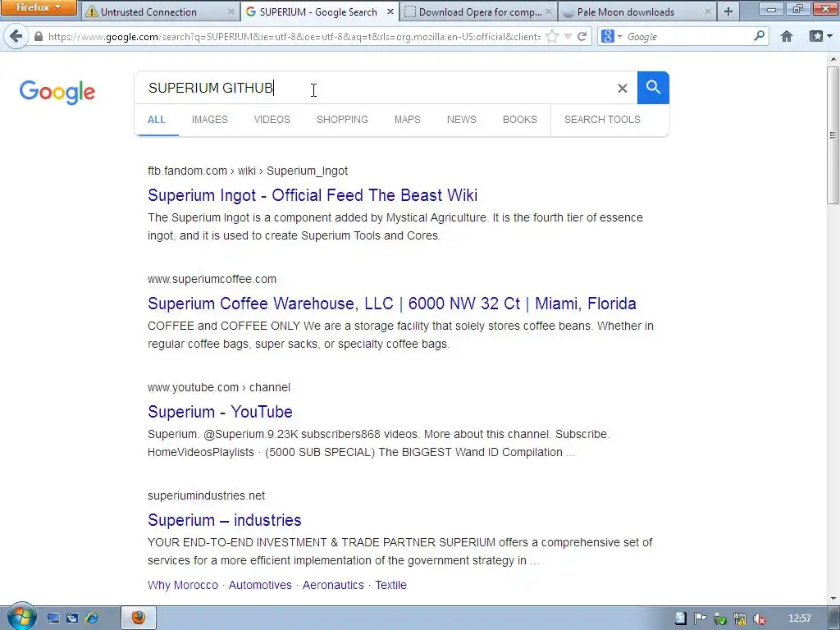Open the Superium - YouTube result
840x630 pixels.
click(x=220, y=412)
